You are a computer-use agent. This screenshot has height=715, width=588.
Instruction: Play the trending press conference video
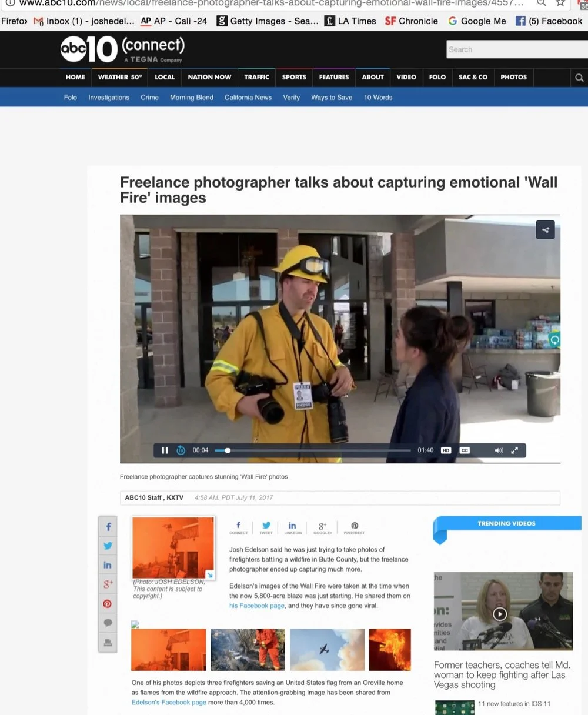pyautogui.click(x=500, y=614)
